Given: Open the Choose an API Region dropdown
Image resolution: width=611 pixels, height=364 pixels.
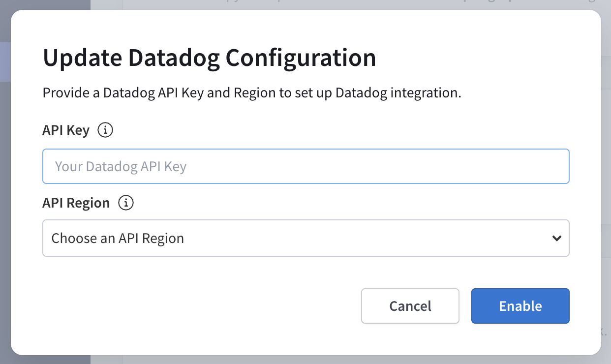Looking at the screenshot, I should coord(305,238).
